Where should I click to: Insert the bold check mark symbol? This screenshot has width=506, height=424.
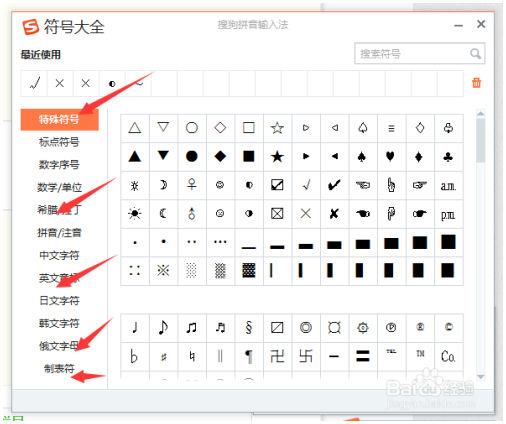pyautogui.click(x=334, y=185)
